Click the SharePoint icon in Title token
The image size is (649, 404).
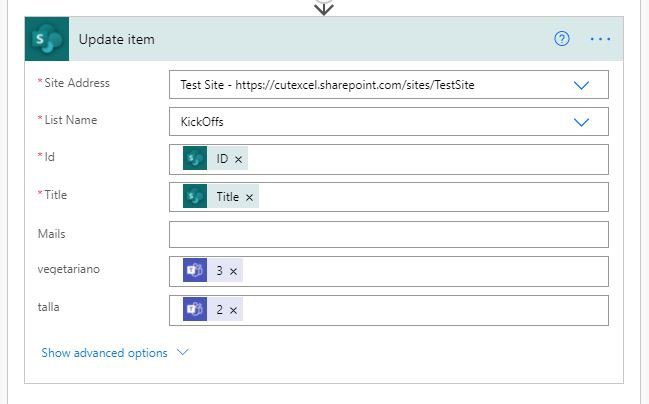coord(195,196)
